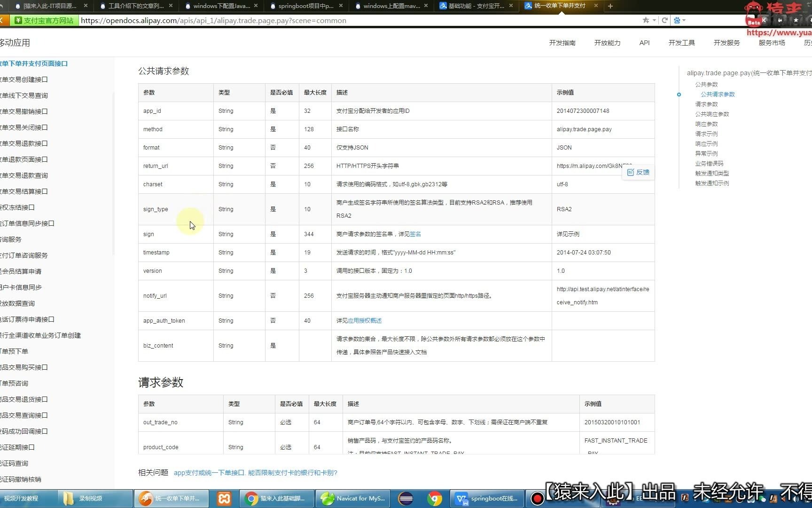This screenshot has height=508, width=812.
Task: Click example value alipay.trade.page.pay
Action: (x=584, y=129)
